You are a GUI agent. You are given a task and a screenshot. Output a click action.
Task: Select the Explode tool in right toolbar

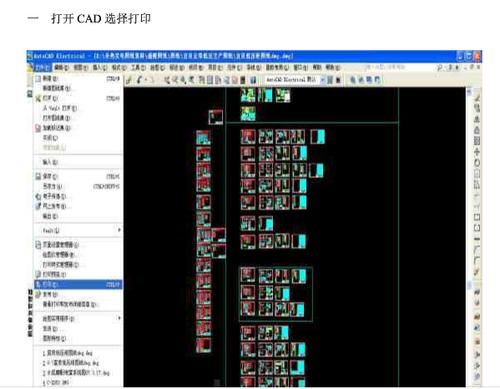coord(477,272)
